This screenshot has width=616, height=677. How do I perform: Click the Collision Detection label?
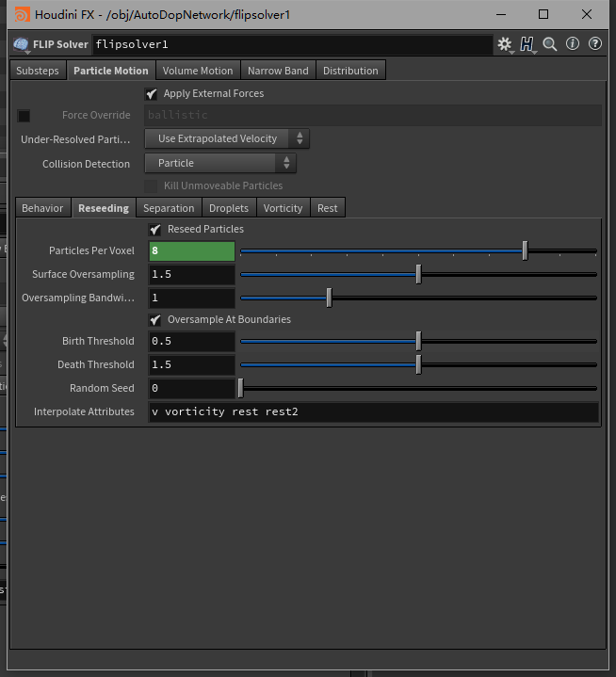tap(86, 164)
